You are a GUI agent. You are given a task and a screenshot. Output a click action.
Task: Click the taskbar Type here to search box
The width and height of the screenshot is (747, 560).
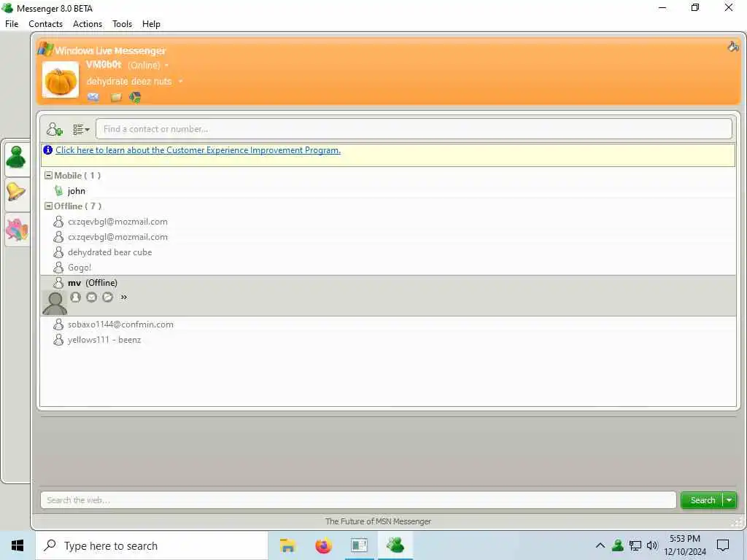tap(152, 545)
